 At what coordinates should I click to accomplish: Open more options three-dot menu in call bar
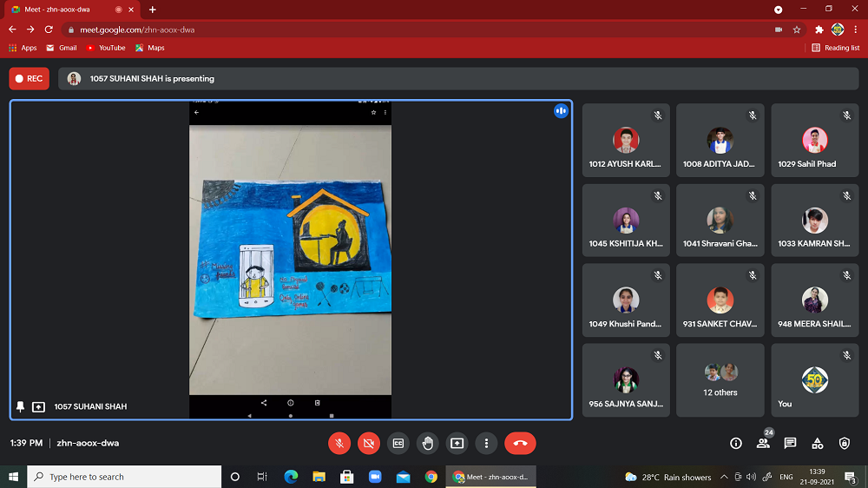tap(487, 443)
